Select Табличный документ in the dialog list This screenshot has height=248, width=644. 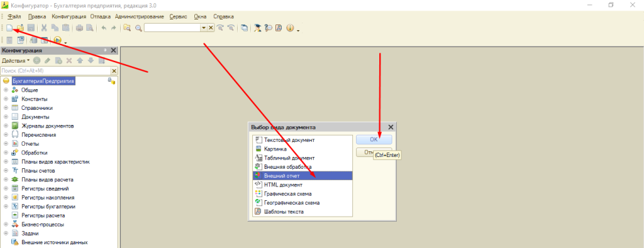coord(303,158)
